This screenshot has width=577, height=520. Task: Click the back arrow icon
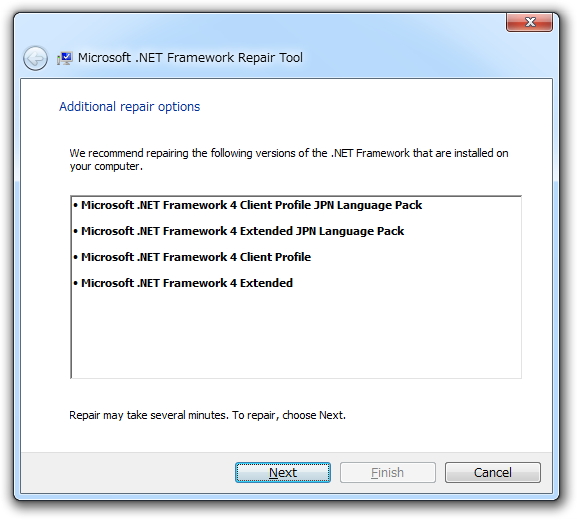(x=35, y=58)
